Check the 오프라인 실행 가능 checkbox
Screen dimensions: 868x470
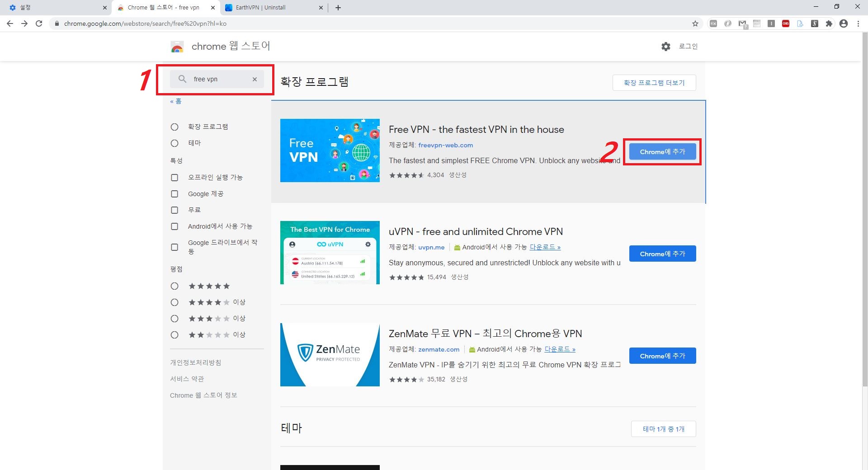tap(175, 178)
